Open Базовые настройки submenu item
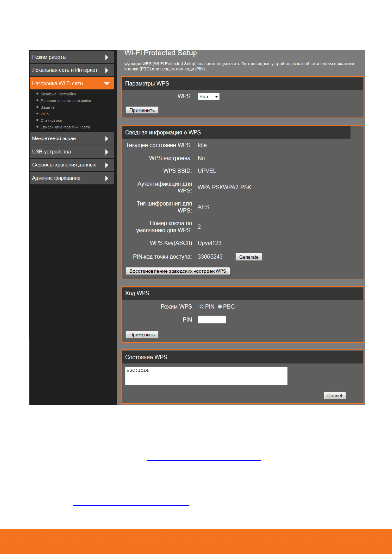Image resolution: width=392 pixels, height=554 pixels. (58, 94)
